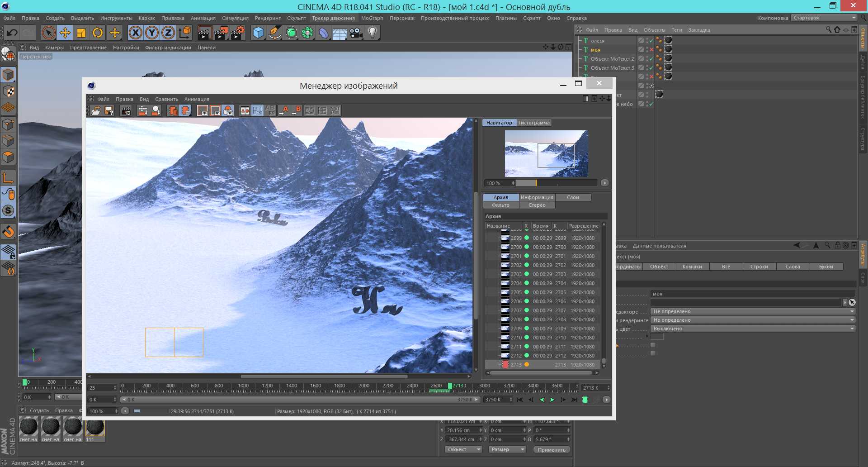Screen dimensions: 868x467
Task: Click the Light bulb object icon
Action: [x=373, y=33]
